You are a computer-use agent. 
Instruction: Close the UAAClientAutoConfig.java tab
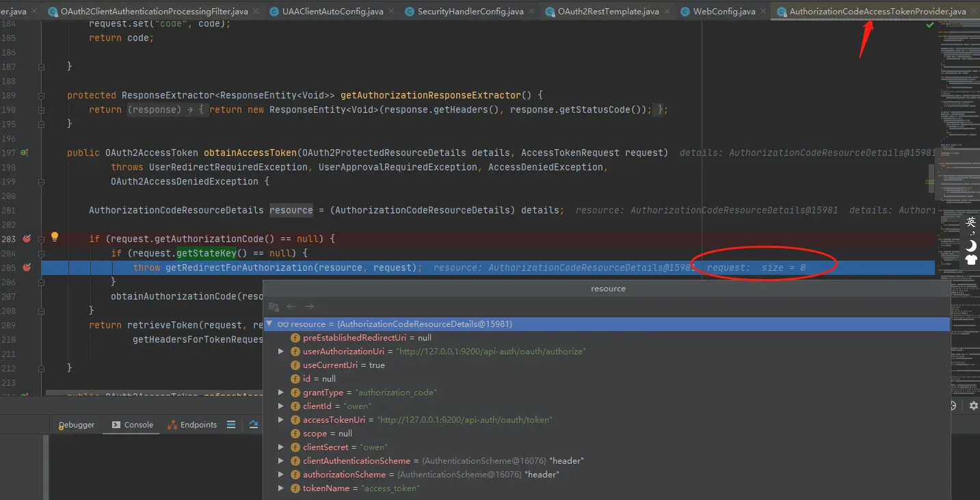click(391, 12)
